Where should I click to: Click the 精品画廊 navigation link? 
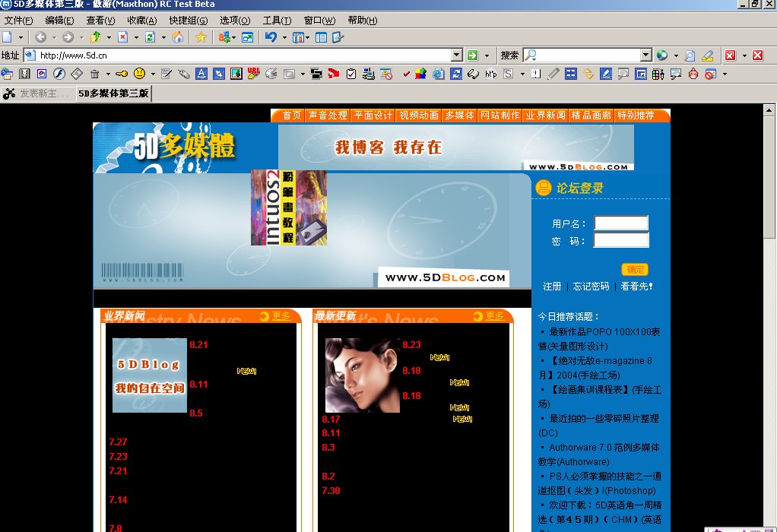point(591,116)
